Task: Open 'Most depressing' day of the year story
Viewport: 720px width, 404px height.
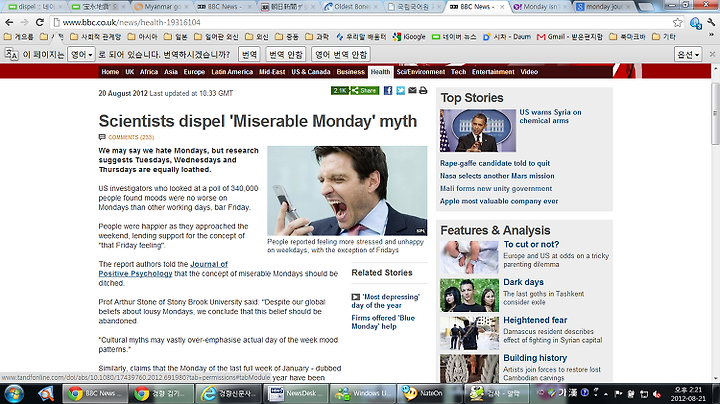Action: pyautogui.click(x=386, y=301)
